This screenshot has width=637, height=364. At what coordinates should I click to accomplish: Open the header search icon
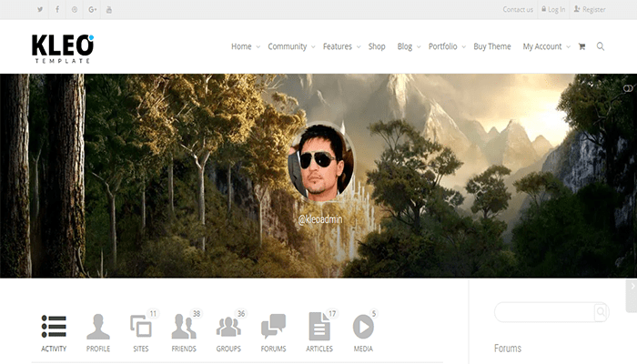tap(600, 46)
